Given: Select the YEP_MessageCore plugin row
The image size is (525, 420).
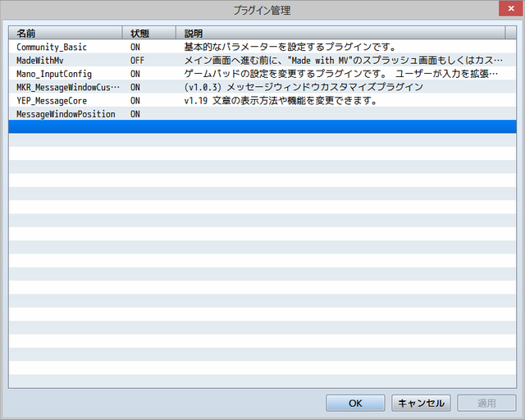Looking at the screenshot, I should tap(262, 100).
